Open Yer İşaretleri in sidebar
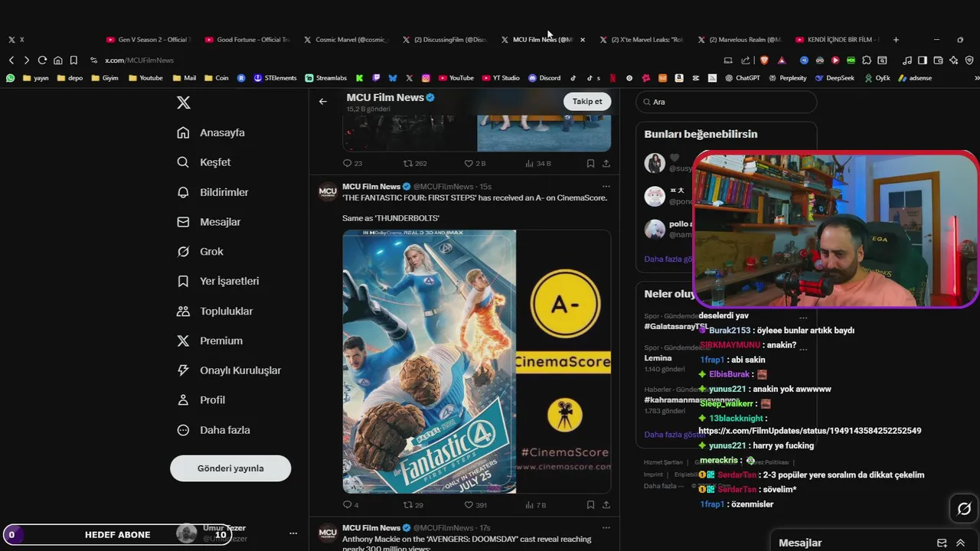The image size is (980, 551). [217, 281]
